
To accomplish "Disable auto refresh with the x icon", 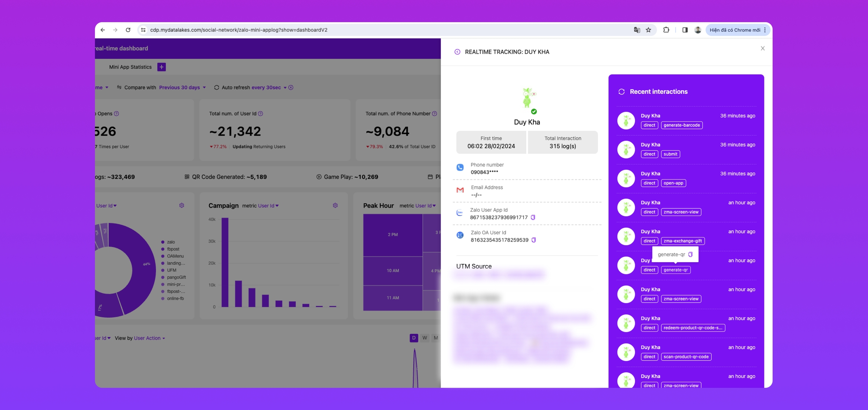I will tap(291, 87).
